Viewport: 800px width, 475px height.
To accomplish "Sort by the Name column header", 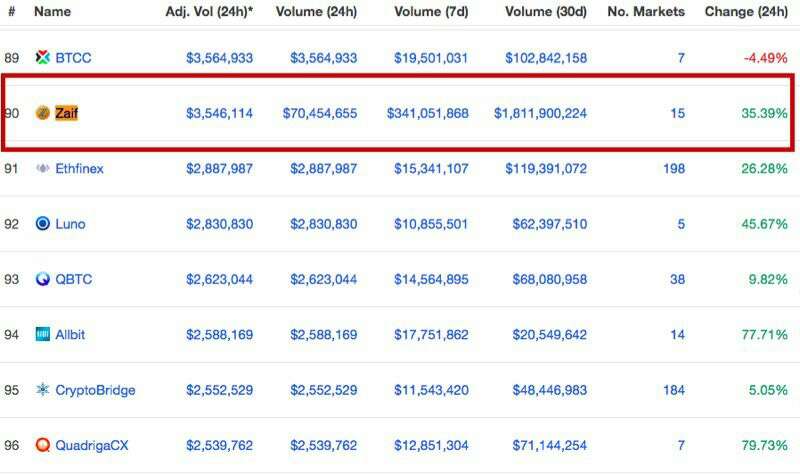I will pyautogui.click(x=52, y=12).
